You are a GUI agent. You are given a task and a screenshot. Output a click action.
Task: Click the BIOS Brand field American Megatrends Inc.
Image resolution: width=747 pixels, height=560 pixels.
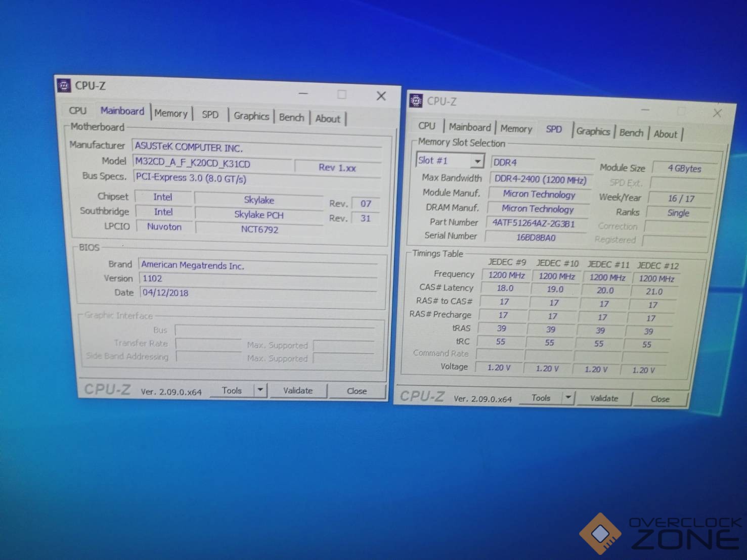point(259,265)
